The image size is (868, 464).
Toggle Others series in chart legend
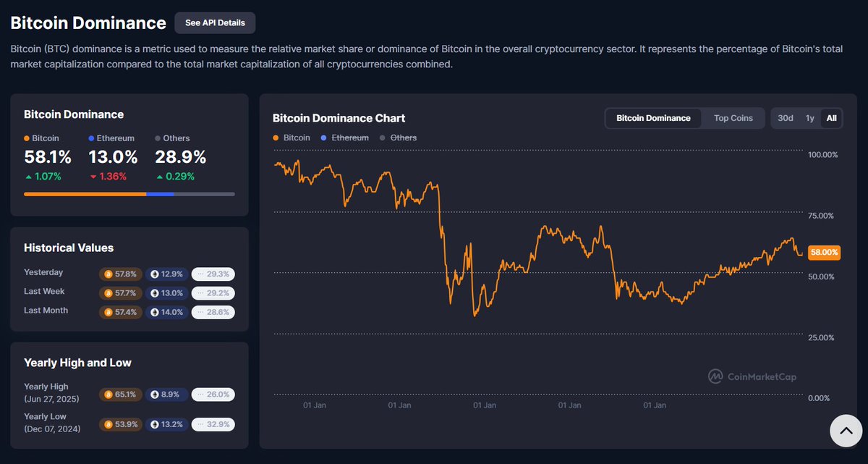click(x=398, y=138)
